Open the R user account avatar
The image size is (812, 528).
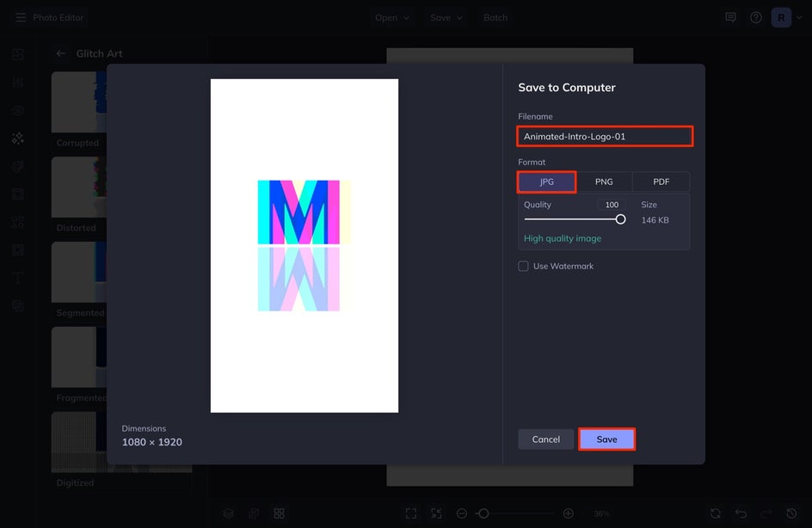(781, 17)
